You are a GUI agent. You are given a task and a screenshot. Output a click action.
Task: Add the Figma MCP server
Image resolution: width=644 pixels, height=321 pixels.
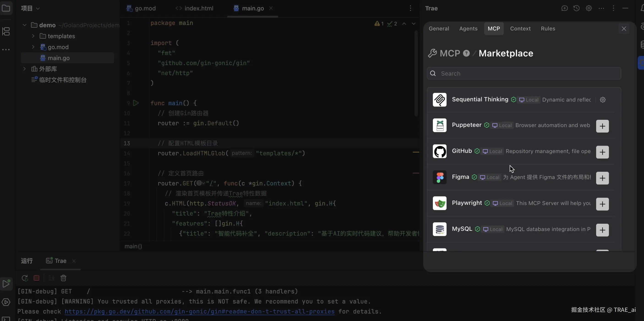[602, 178]
